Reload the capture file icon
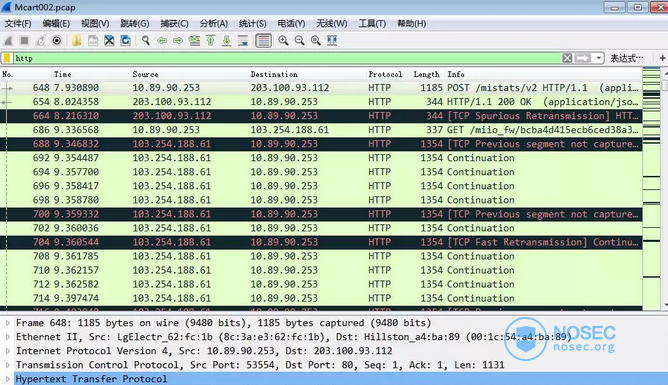 (125, 40)
